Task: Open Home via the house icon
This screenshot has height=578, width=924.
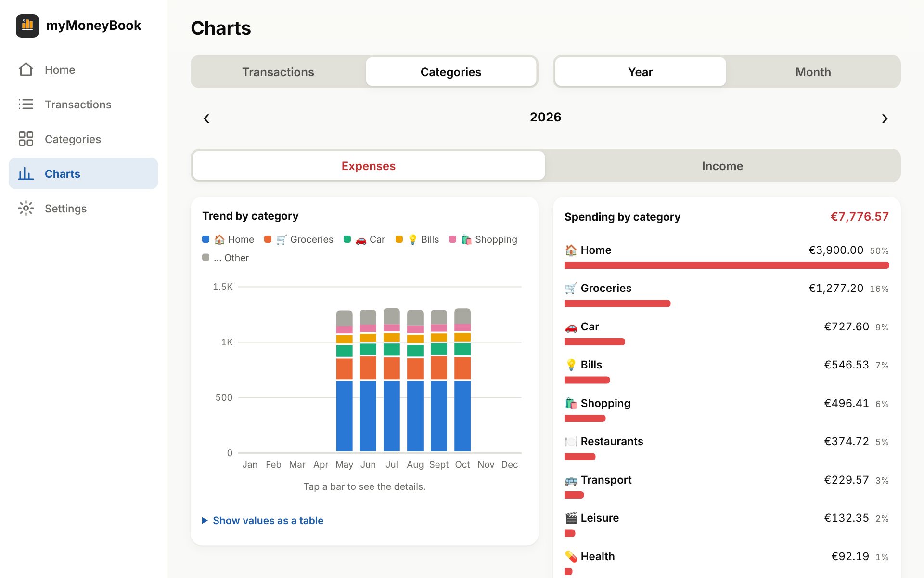Action: [26, 69]
